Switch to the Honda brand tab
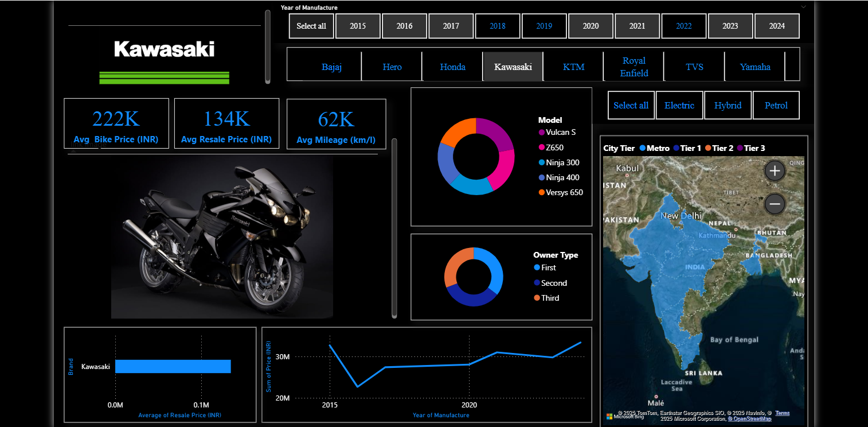The image size is (868, 427). [x=452, y=67]
